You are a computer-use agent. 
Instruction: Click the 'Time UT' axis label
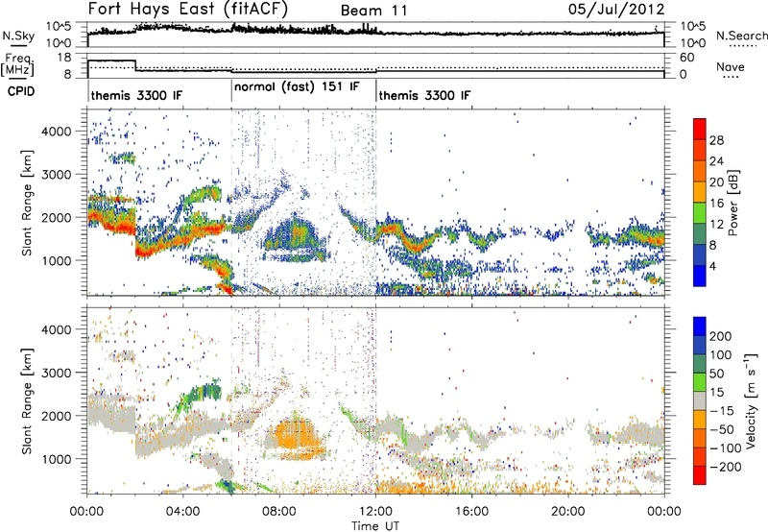pyautogui.click(x=375, y=526)
